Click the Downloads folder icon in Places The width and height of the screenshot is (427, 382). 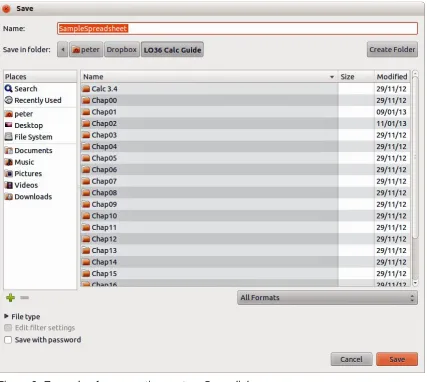9,196
